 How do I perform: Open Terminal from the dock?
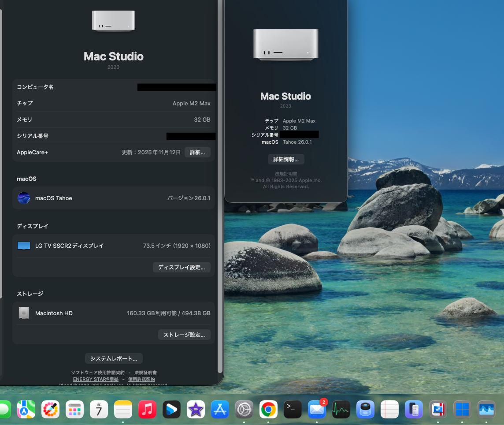(x=293, y=410)
